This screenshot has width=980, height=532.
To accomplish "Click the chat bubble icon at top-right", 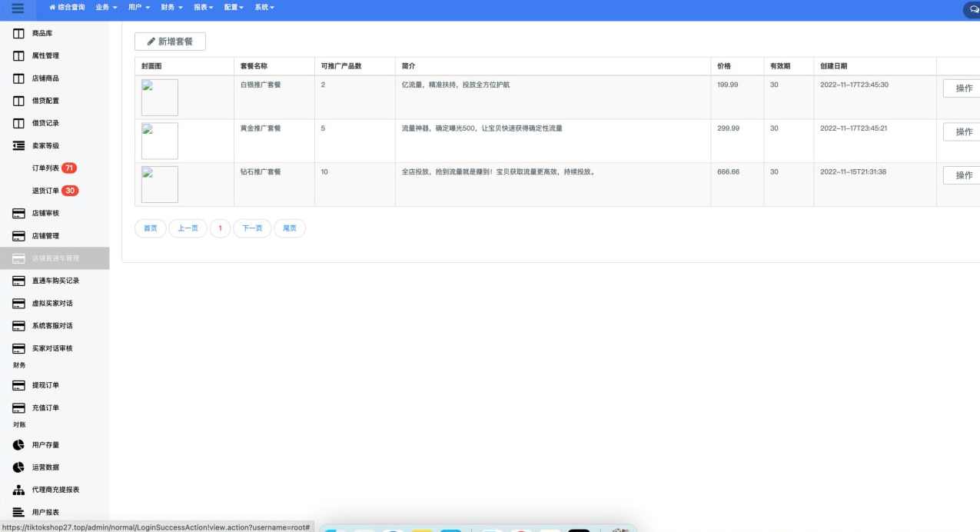I will point(971,9).
